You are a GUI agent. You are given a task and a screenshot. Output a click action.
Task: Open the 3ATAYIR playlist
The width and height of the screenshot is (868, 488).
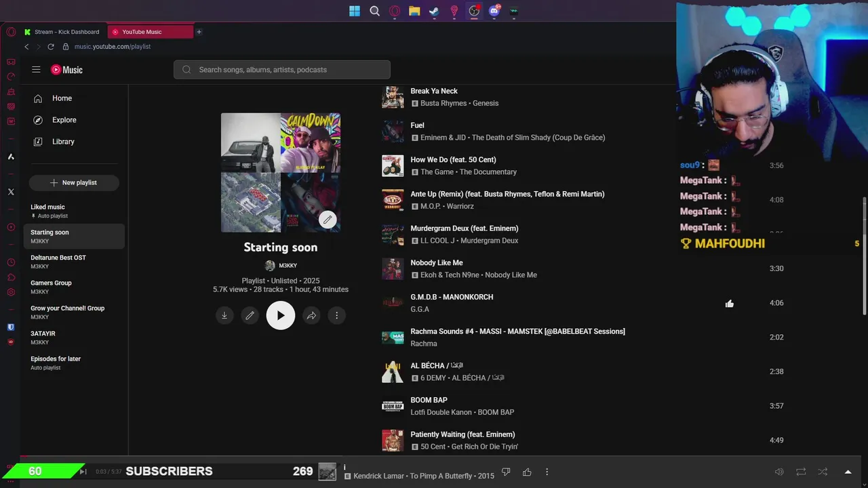coord(74,338)
